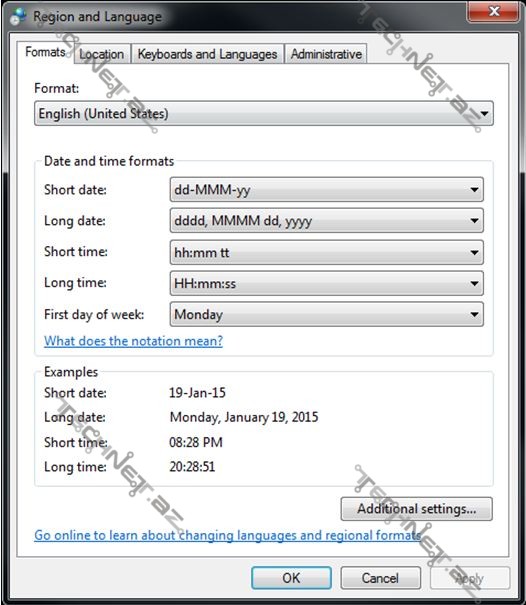Open the 'What does the notation mean?' link
This screenshot has height=605, width=526.
pyautogui.click(x=133, y=341)
